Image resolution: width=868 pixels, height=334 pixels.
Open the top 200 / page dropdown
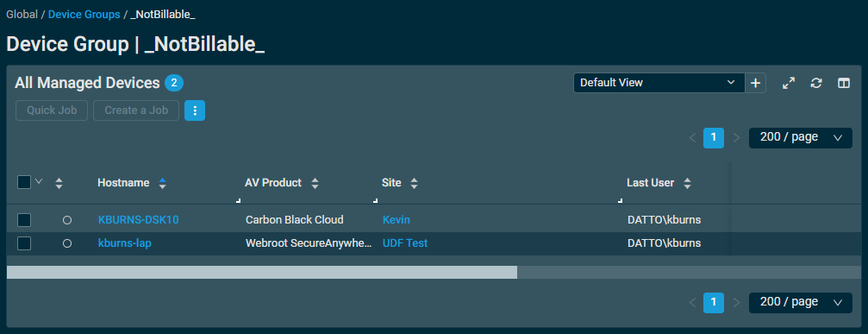(801, 138)
